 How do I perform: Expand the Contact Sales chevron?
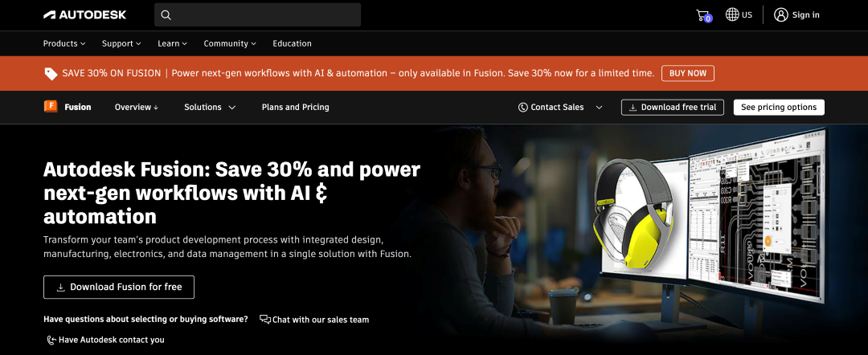[x=599, y=108]
